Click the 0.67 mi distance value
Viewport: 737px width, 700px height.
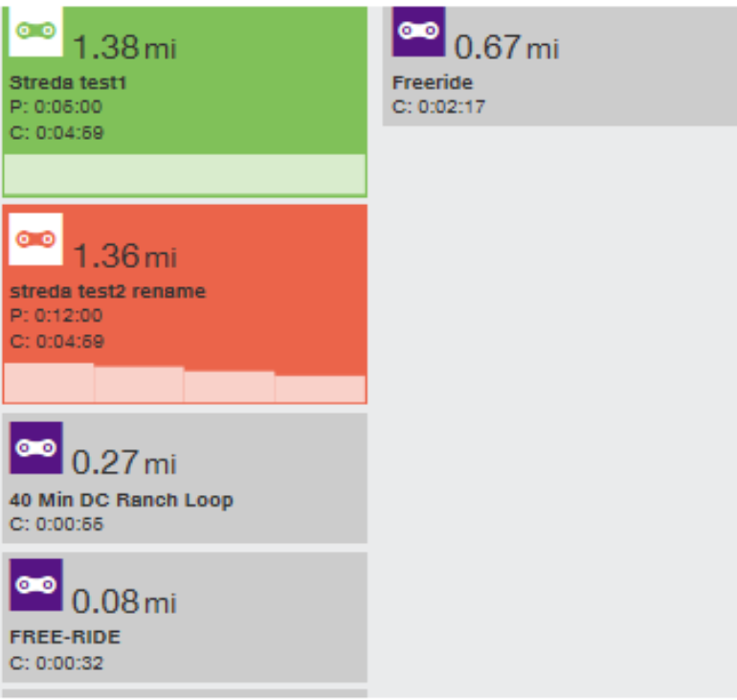click(506, 48)
